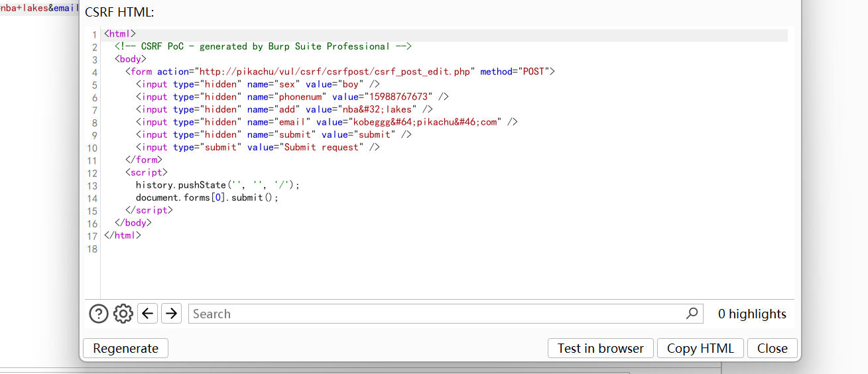The image size is (868, 374).
Task: Click the closing </body> tag
Action: coord(133,223)
